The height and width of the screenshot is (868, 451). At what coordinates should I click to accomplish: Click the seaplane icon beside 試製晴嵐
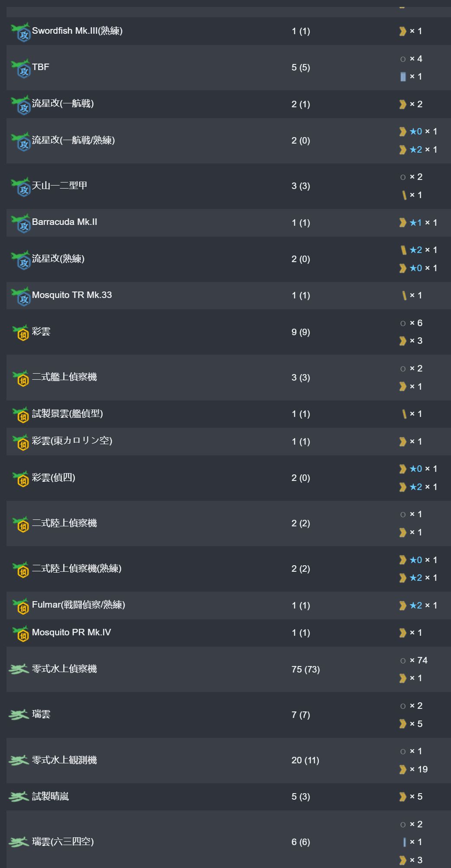click(x=19, y=797)
